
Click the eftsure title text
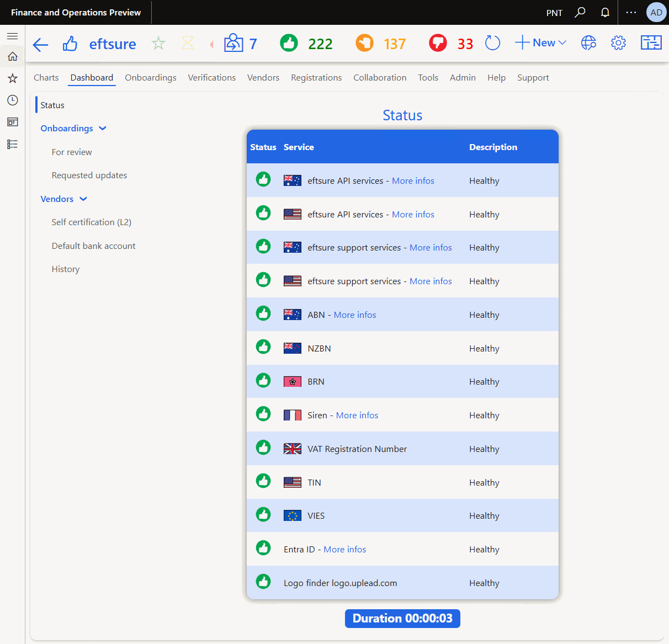pos(113,44)
